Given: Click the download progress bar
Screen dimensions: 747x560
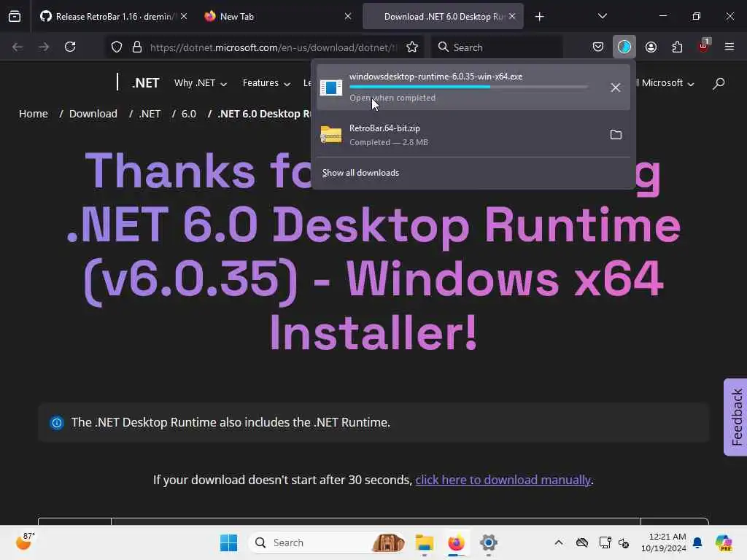Looking at the screenshot, I should [x=468, y=87].
